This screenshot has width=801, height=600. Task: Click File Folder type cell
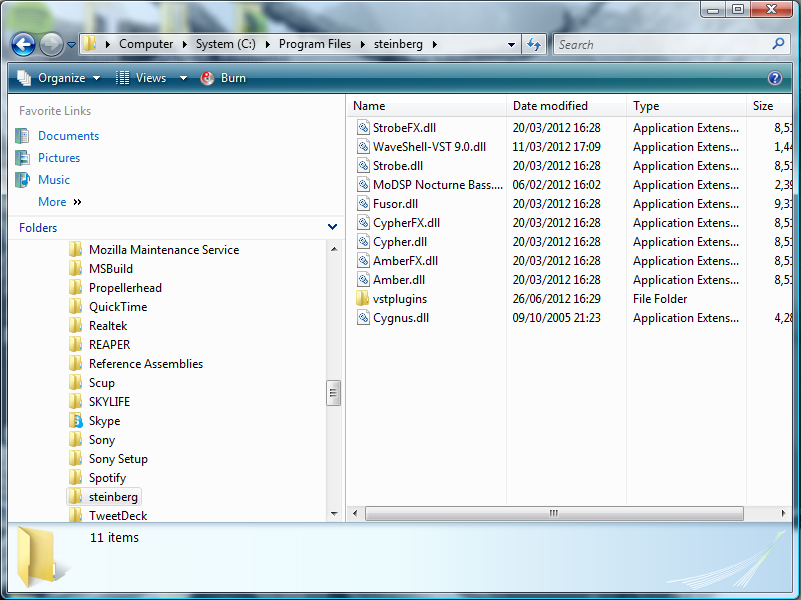tap(660, 299)
